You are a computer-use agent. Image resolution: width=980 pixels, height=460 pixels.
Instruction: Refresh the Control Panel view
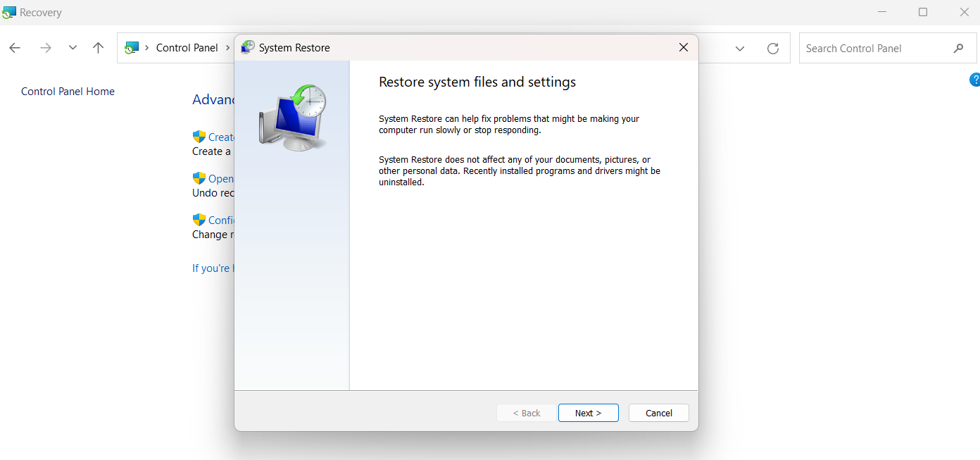click(x=773, y=49)
